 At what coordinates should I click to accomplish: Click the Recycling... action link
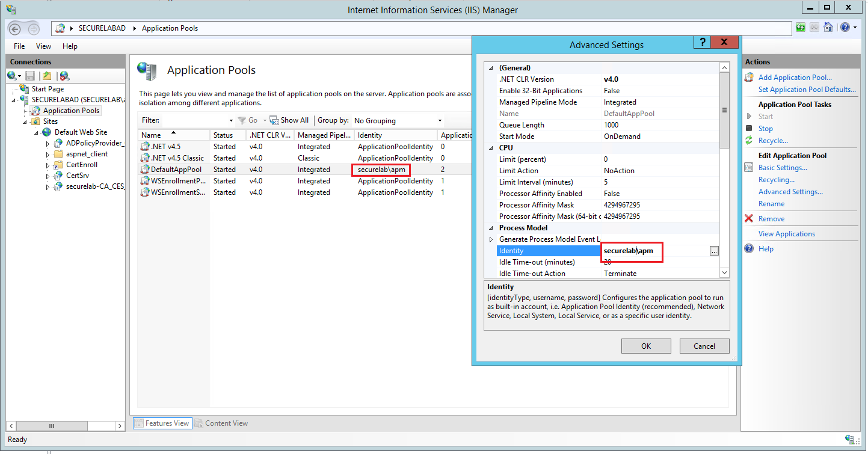point(777,180)
